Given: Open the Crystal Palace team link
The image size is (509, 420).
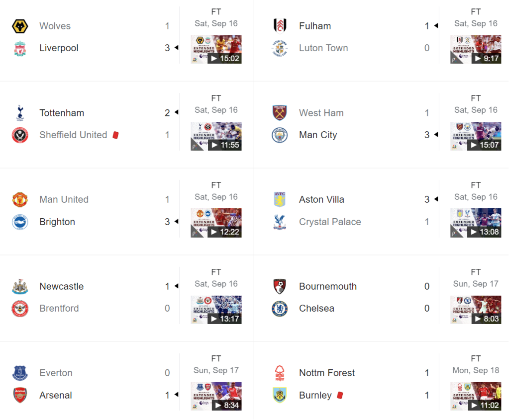Looking at the screenshot, I should tap(330, 222).
